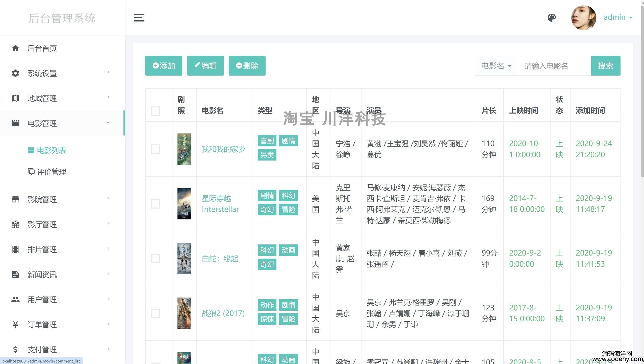Click the dollar icon for 支付管理
The height and width of the screenshot is (364, 644).
click(15, 349)
